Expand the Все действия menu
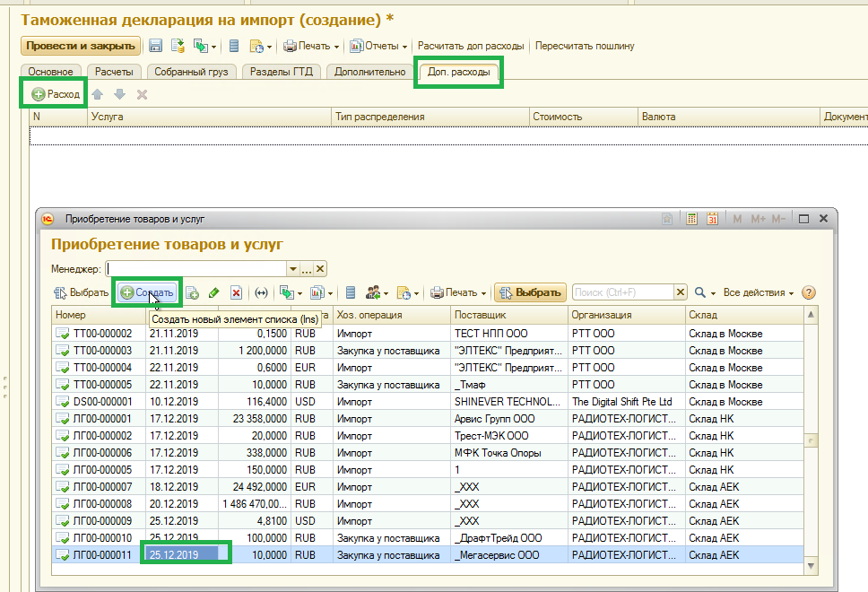This screenshot has height=592, width=868. [759, 292]
